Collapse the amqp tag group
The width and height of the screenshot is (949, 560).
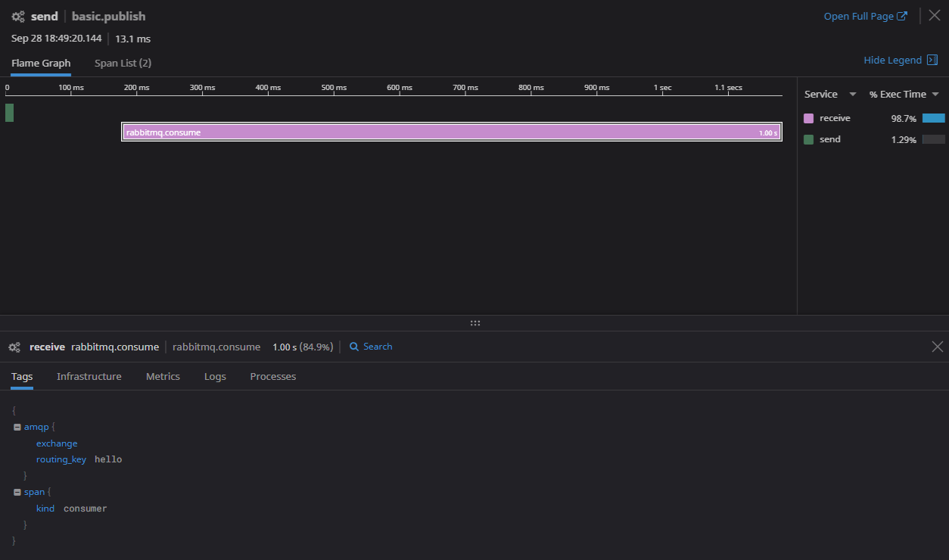pyautogui.click(x=17, y=426)
